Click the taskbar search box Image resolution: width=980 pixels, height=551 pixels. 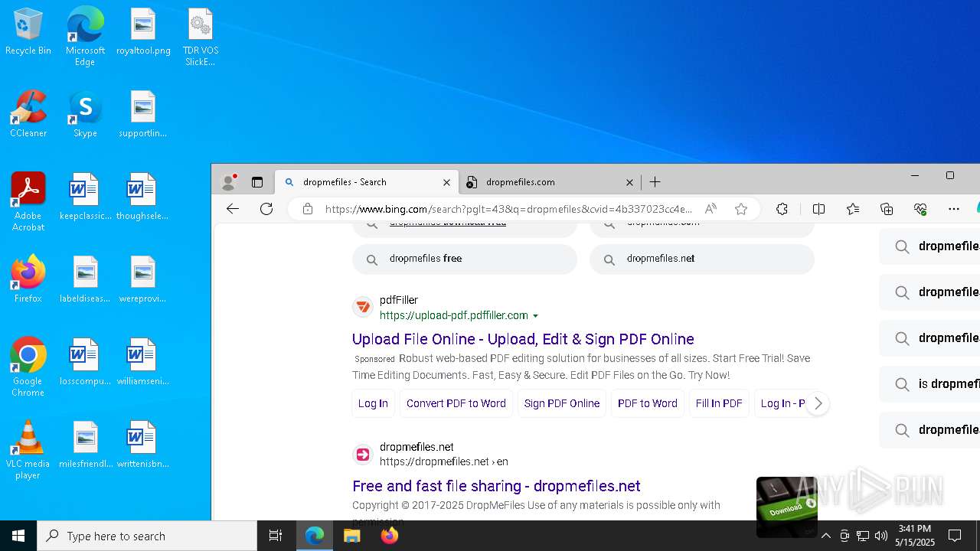tap(147, 536)
